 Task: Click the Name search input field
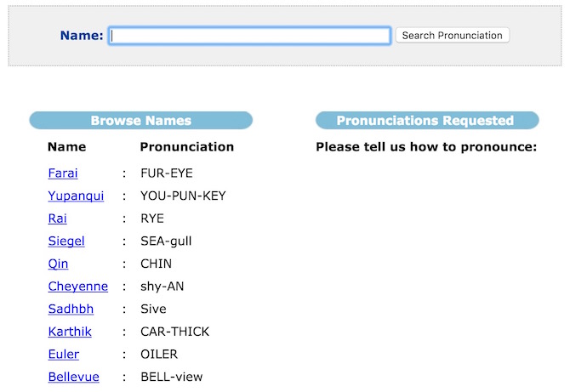pyautogui.click(x=250, y=36)
